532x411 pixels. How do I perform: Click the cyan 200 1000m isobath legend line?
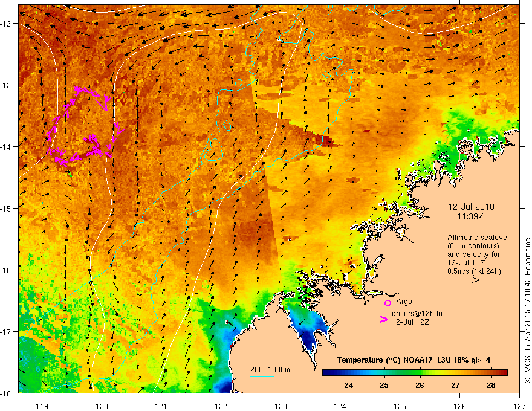pyautogui.click(x=262, y=376)
